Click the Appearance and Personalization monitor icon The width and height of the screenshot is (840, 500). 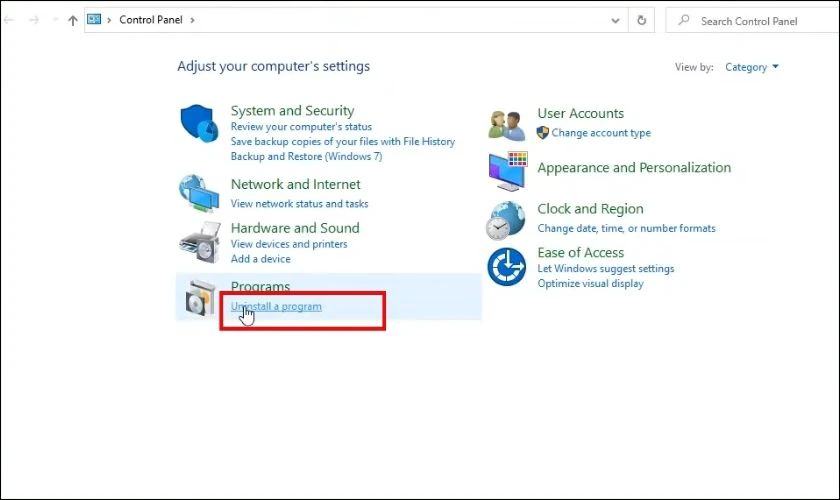point(508,171)
